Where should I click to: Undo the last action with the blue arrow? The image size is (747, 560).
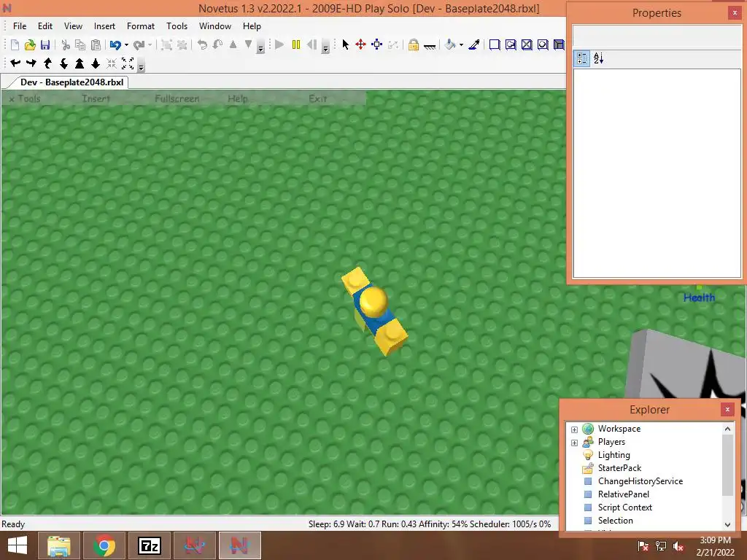(115, 44)
